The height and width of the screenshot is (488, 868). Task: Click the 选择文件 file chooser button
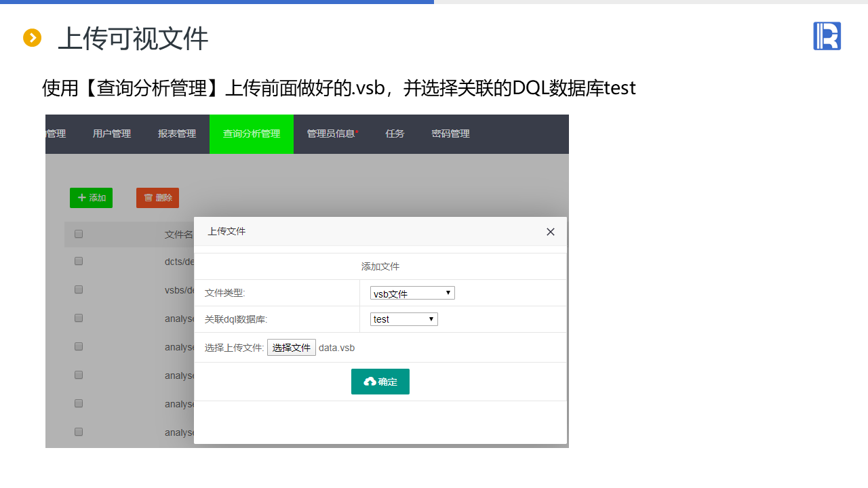(292, 348)
